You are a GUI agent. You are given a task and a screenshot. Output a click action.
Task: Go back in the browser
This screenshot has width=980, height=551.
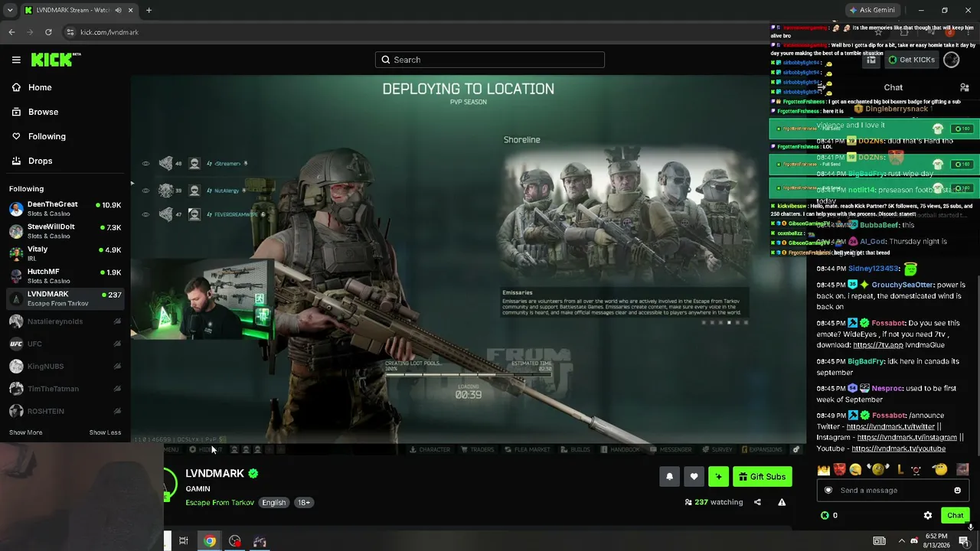click(11, 32)
